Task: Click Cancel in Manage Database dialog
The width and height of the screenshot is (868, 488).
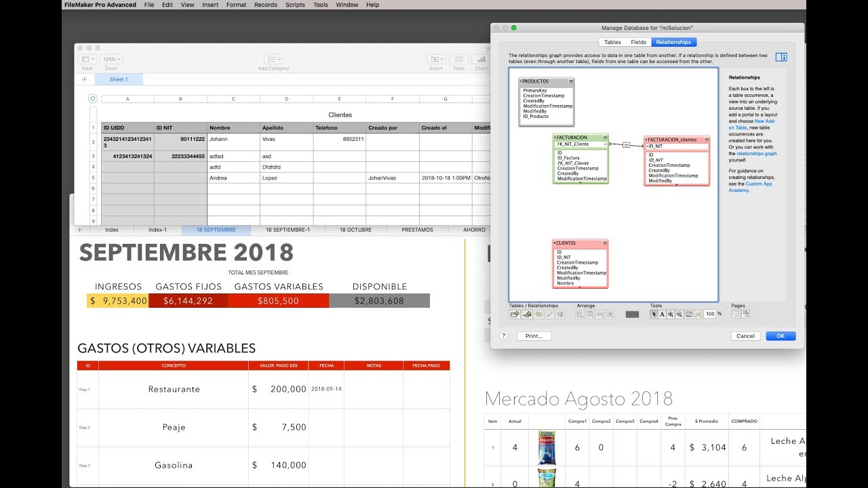Action: pyautogui.click(x=745, y=336)
